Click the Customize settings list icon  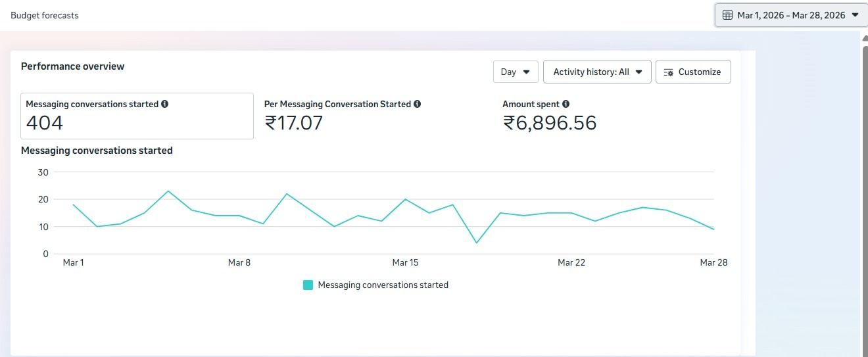tap(668, 72)
